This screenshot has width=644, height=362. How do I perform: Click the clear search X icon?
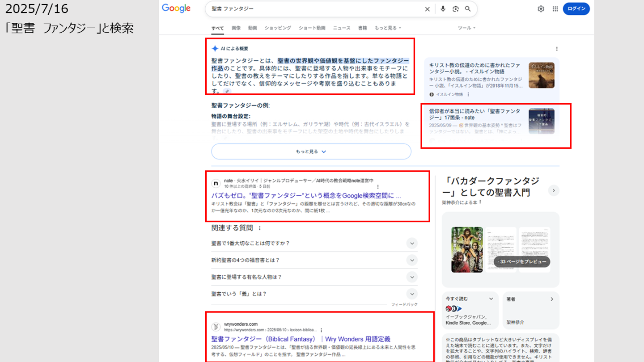click(x=427, y=9)
